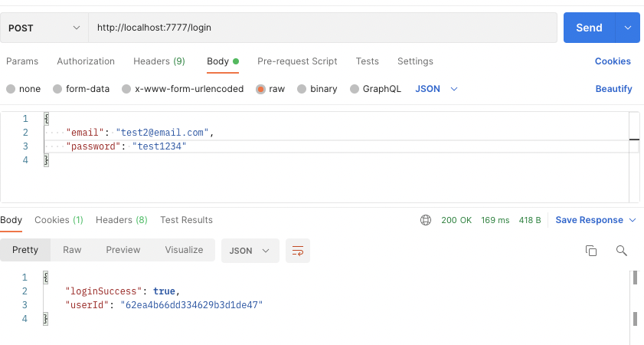Click the Beautify link

pyautogui.click(x=613, y=89)
